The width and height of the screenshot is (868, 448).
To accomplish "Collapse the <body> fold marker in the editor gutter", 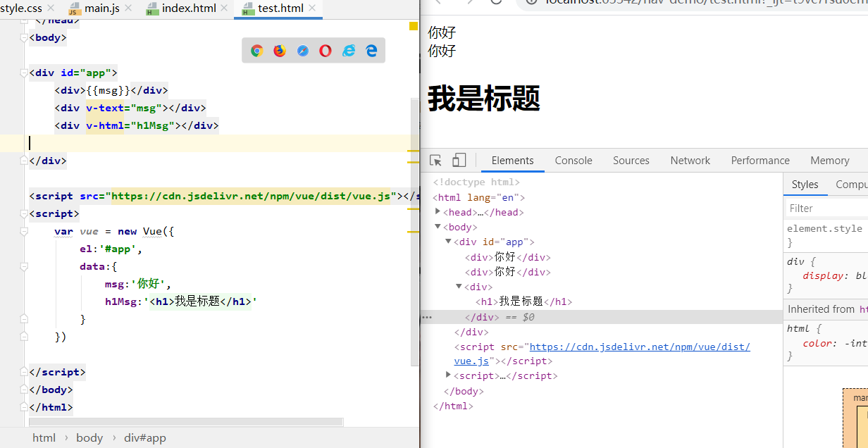I will [24, 38].
